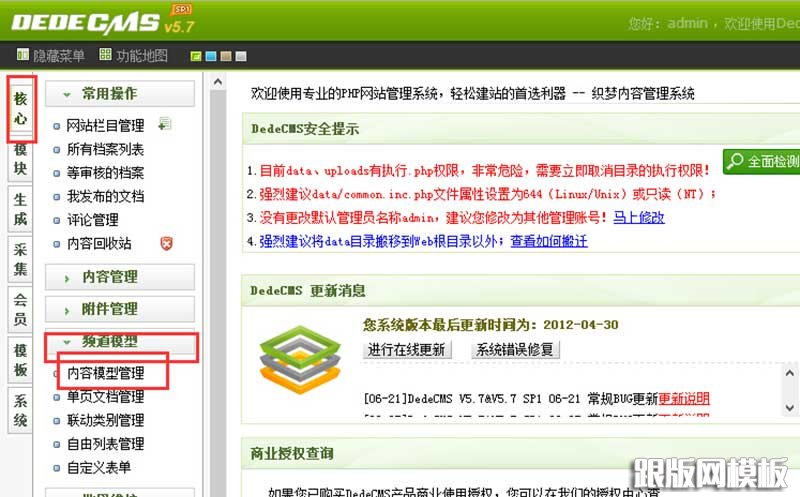Select the tan skin color swatch
Screen dimensions: 800x497
click(226, 56)
